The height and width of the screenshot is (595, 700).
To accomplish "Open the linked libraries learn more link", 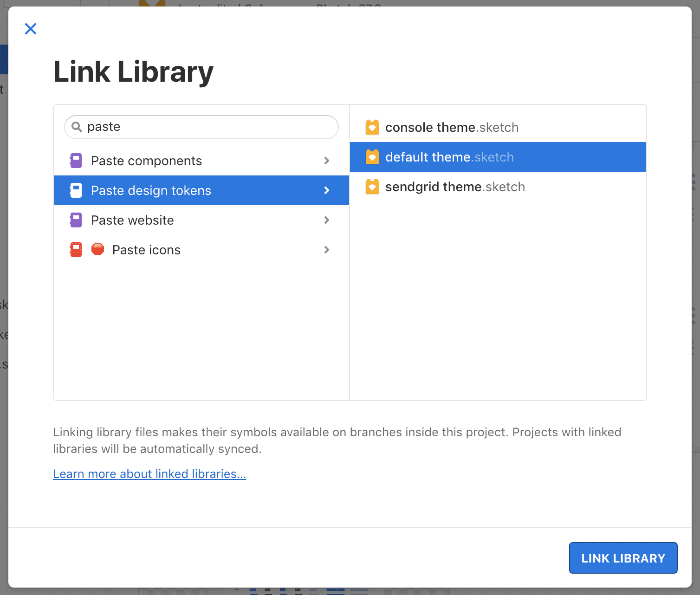I will pos(149,474).
